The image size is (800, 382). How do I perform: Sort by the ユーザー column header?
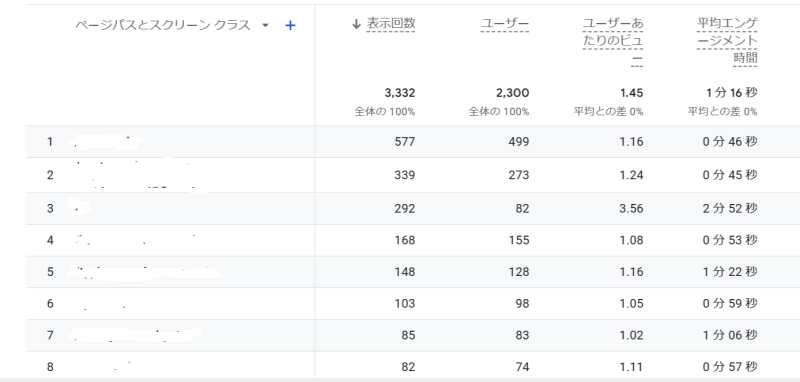click(505, 23)
